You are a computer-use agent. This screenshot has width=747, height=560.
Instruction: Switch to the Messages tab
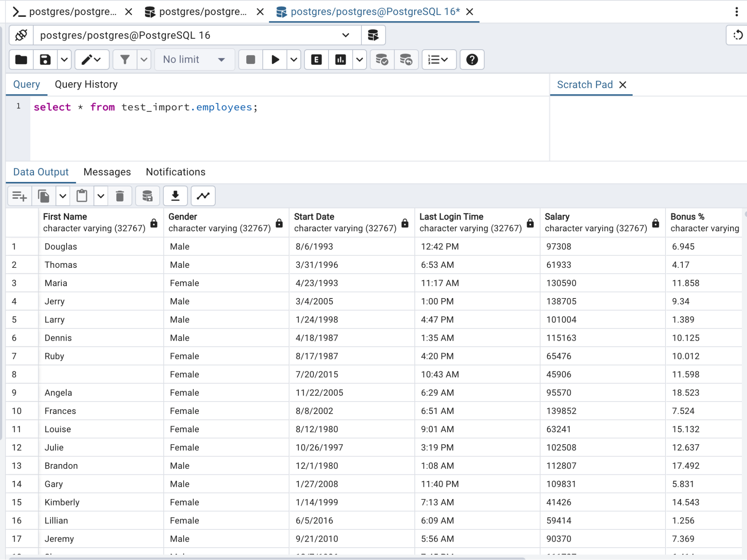click(x=107, y=172)
